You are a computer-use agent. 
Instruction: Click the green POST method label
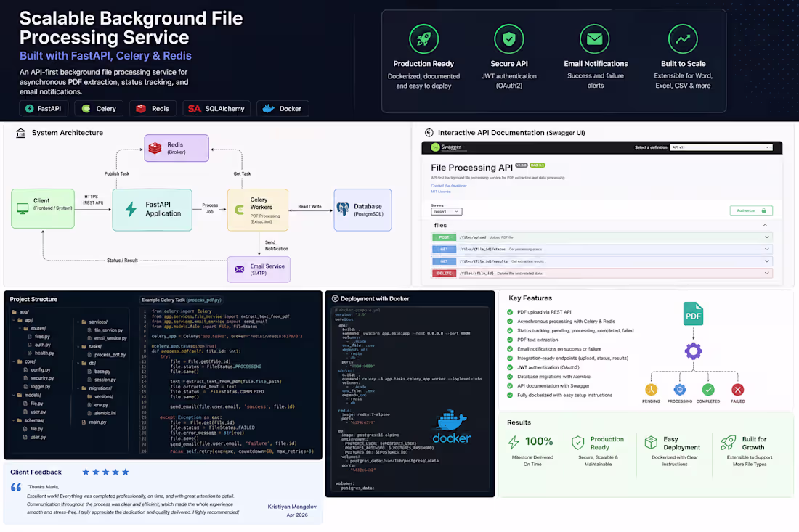[444, 237]
